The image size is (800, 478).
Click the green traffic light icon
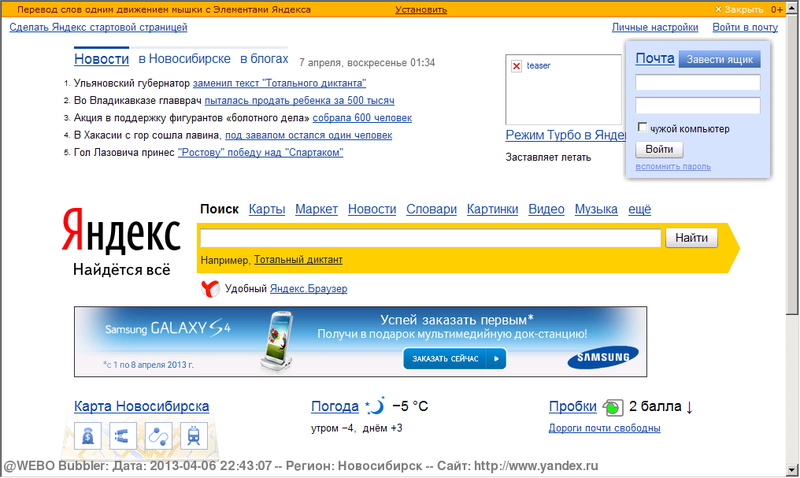pos(613,407)
